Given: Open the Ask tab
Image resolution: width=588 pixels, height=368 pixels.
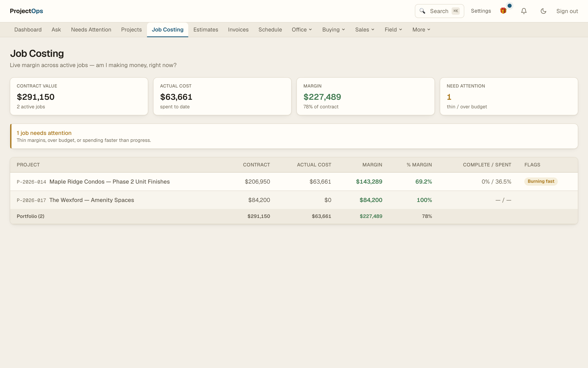Looking at the screenshot, I should (x=56, y=30).
